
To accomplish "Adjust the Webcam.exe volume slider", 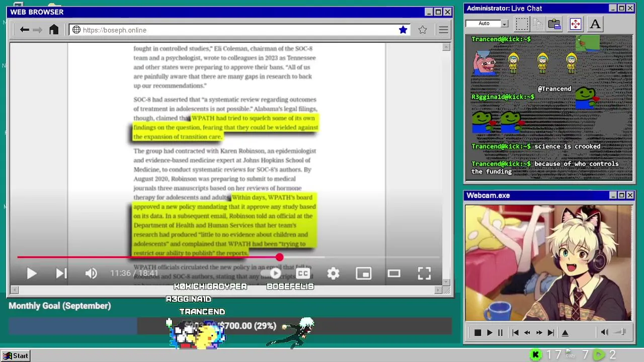I will (x=620, y=332).
